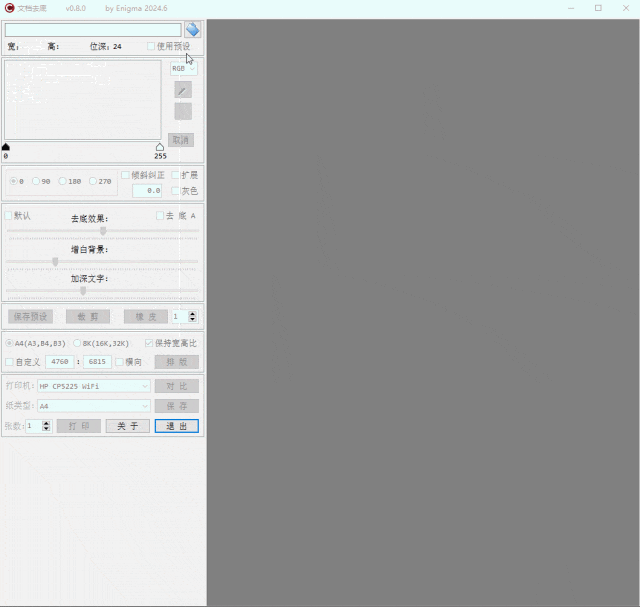Click the blank gray button below the pen icon
This screenshot has width=640, height=607.
coord(183,111)
